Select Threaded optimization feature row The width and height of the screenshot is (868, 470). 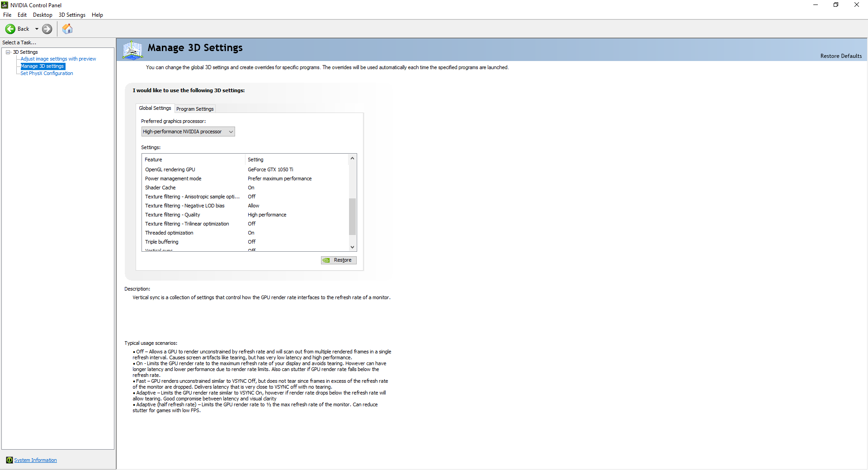click(245, 233)
